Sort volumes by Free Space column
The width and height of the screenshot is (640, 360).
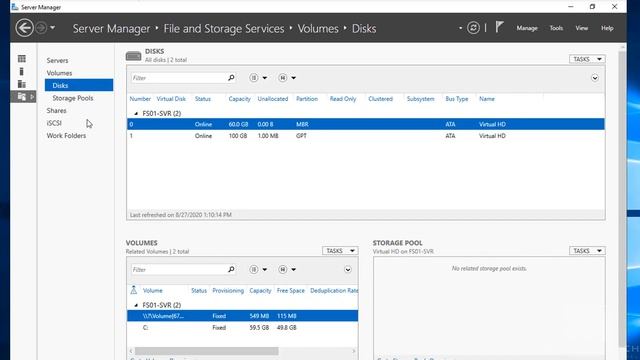coord(291,291)
